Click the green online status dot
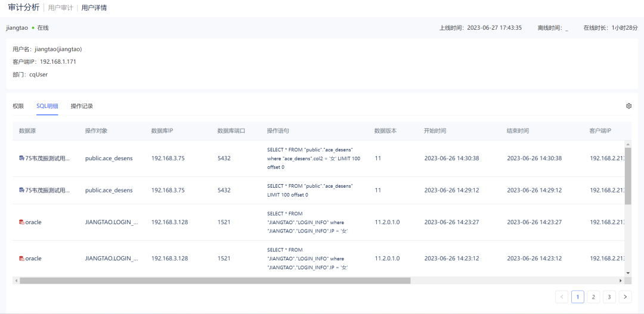This screenshot has height=314, width=644. 33,28
